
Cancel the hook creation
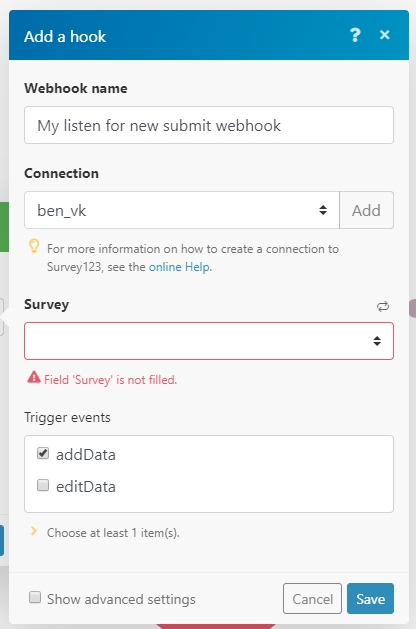point(312,599)
